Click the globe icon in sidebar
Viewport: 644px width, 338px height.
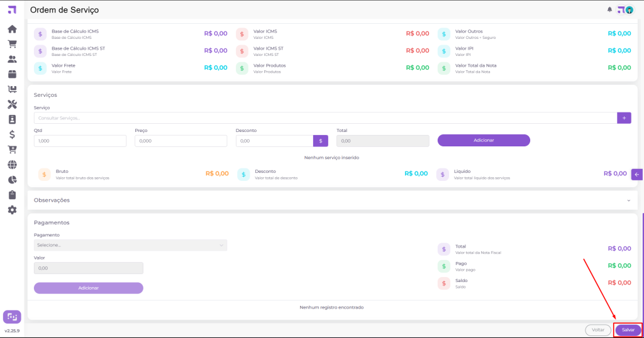(12, 165)
